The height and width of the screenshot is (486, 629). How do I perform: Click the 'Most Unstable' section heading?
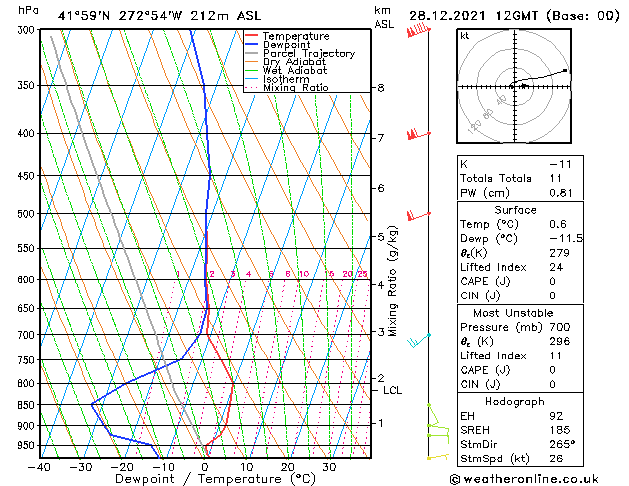(513, 313)
